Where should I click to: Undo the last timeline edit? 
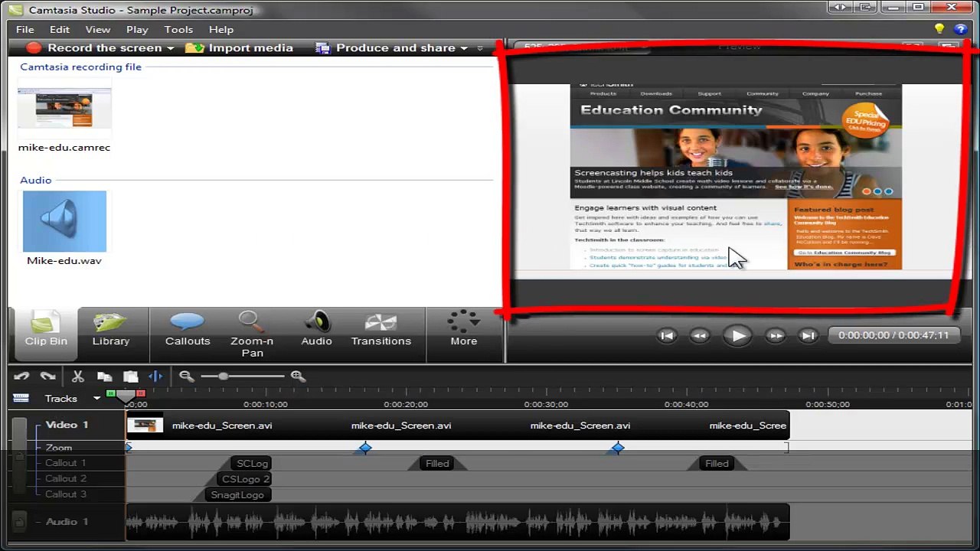[x=21, y=377]
